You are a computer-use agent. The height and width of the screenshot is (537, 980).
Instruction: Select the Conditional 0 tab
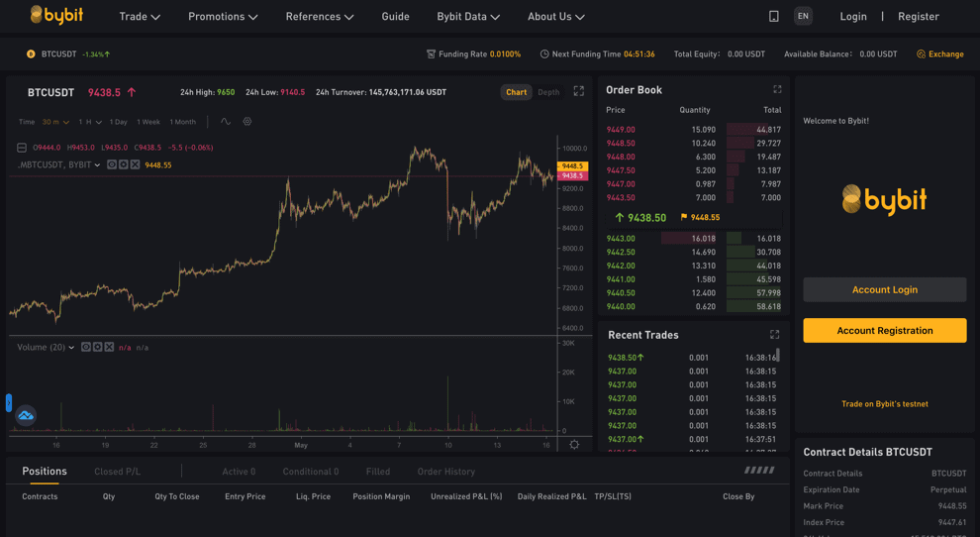click(311, 472)
